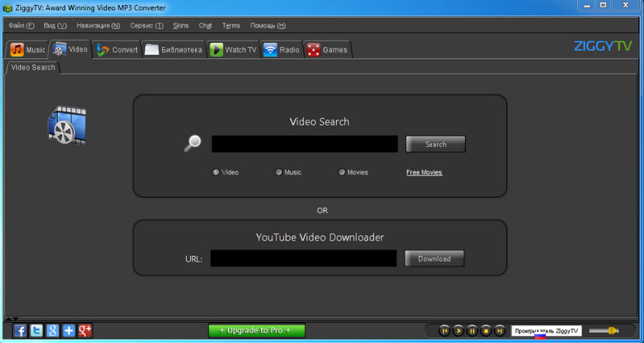Image resolution: width=644 pixels, height=343 pixels.
Task: Click the Search button
Action: click(x=436, y=144)
